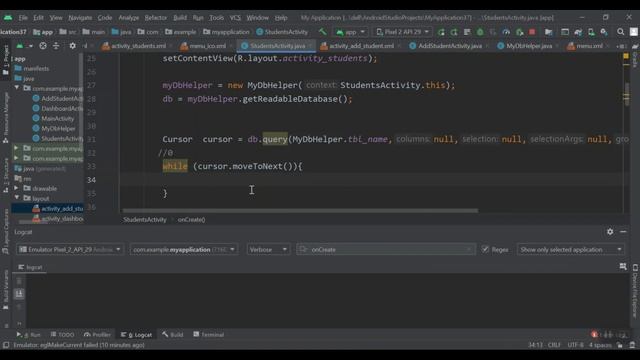Image resolution: width=640 pixels, height=360 pixels.
Task: Open the Build tool window tab
Action: [x=173, y=335]
